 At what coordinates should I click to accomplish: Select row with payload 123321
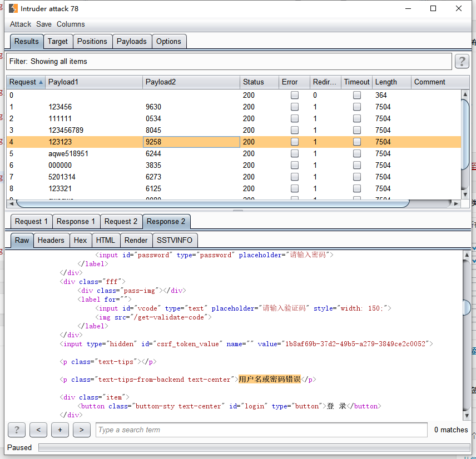tap(234, 188)
